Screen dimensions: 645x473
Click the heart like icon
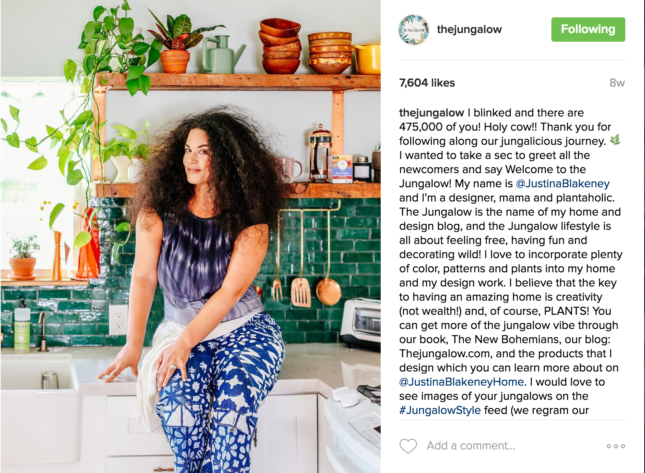[408, 446]
